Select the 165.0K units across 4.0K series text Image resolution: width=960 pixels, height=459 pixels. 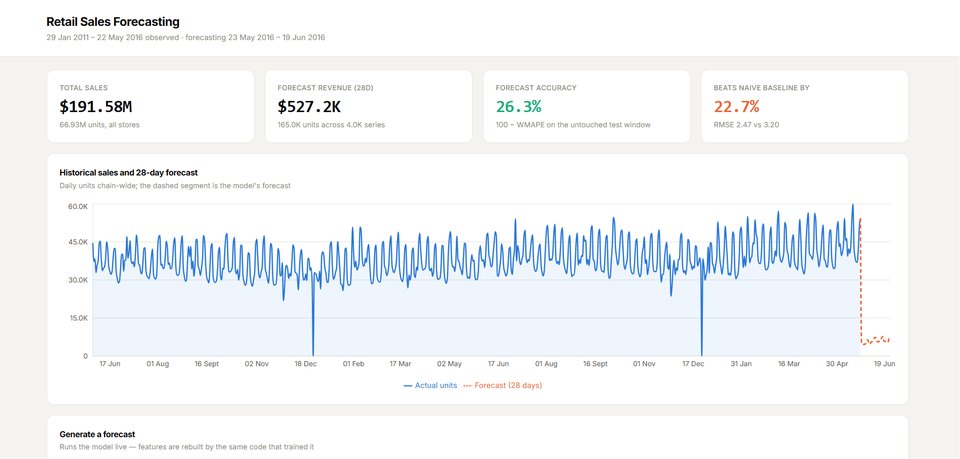coord(331,125)
